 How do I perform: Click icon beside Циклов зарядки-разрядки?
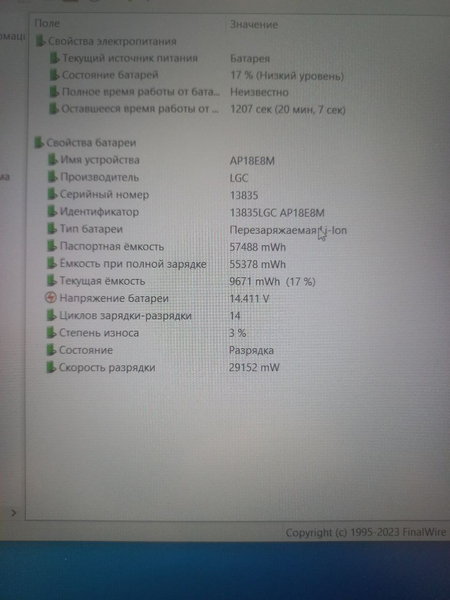click(51, 315)
